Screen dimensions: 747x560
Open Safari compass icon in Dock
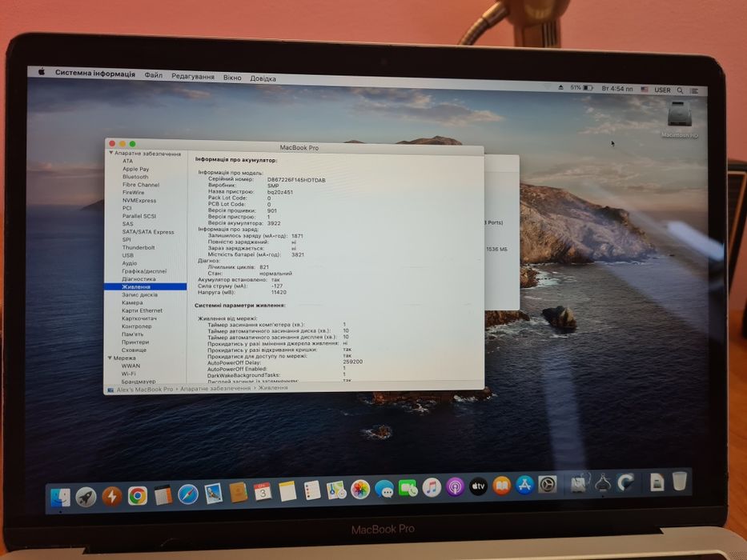(x=188, y=494)
